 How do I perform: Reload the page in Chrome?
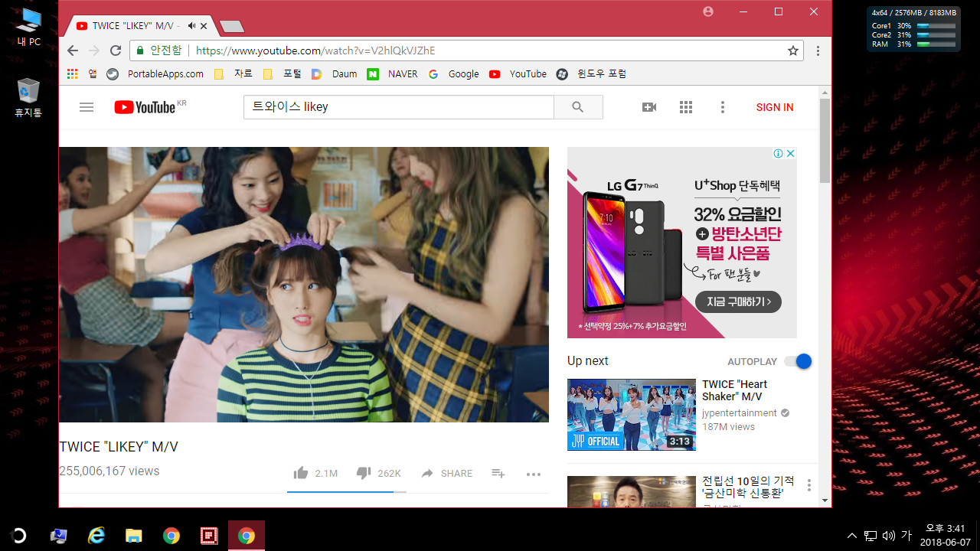point(116,51)
